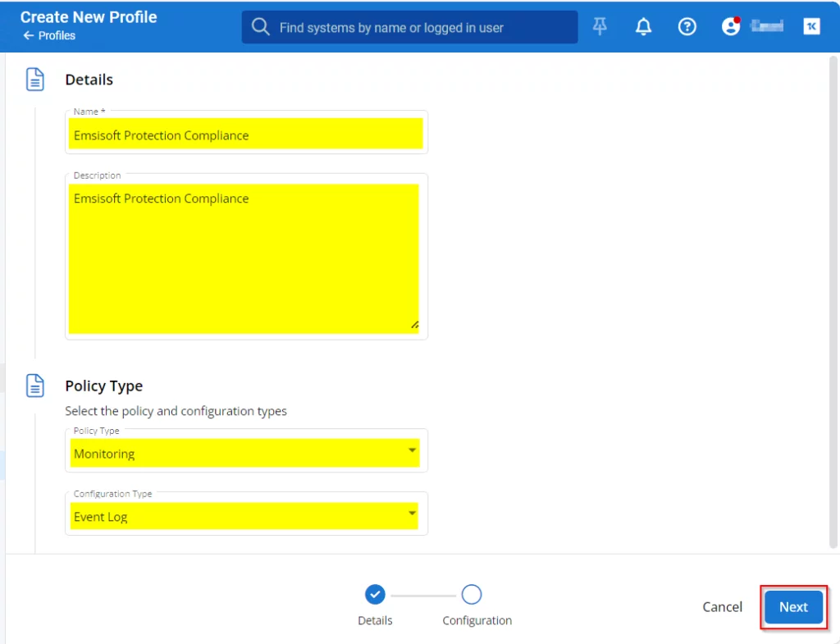This screenshot has height=644, width=840.
Task: Open the Configuration Type dropdown showing Event Log
Action: pos(245,516)
